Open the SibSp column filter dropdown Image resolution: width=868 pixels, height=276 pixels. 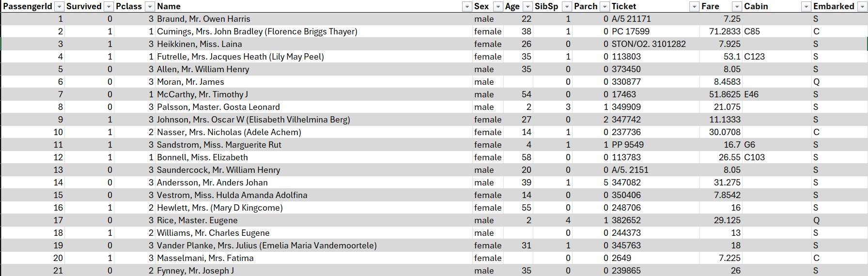567,6
